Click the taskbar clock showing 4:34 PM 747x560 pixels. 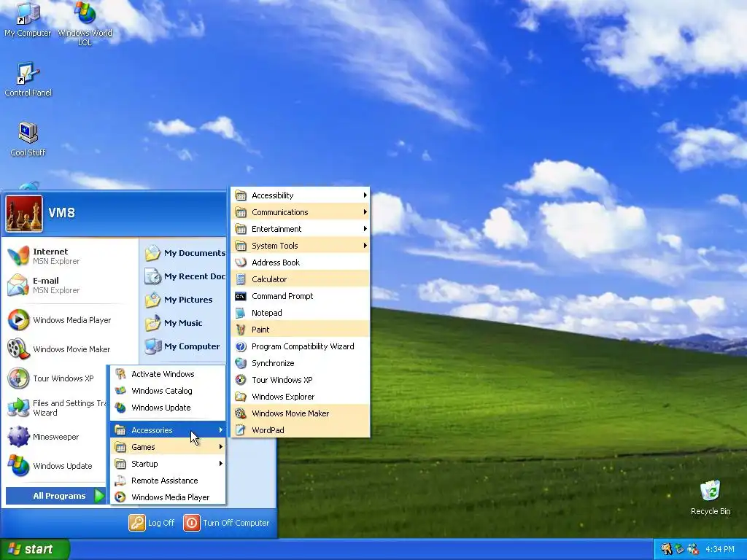tap(719, 550)
